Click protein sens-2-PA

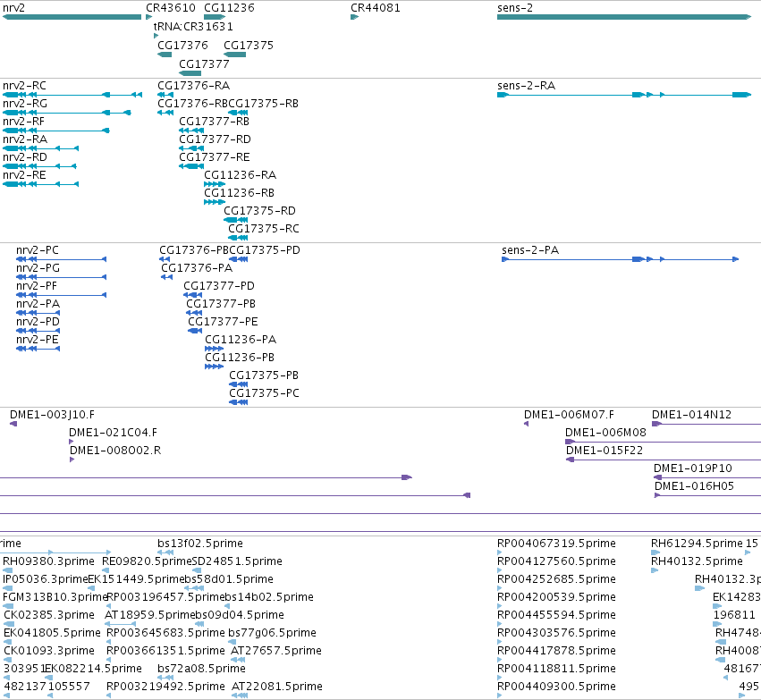point(530,250)
